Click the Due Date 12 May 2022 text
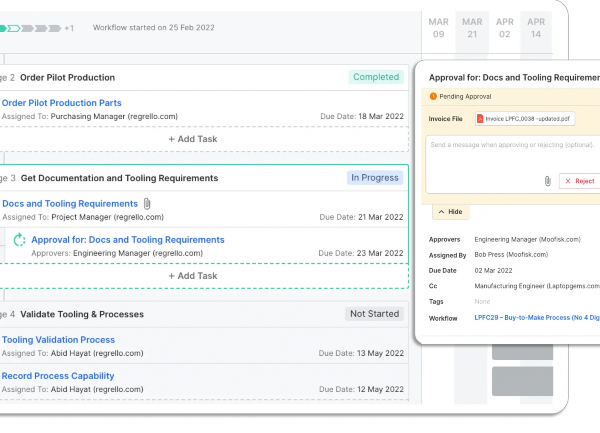Image resolution: width=600 pixels, height=433 pixels. tap(362, 389)
